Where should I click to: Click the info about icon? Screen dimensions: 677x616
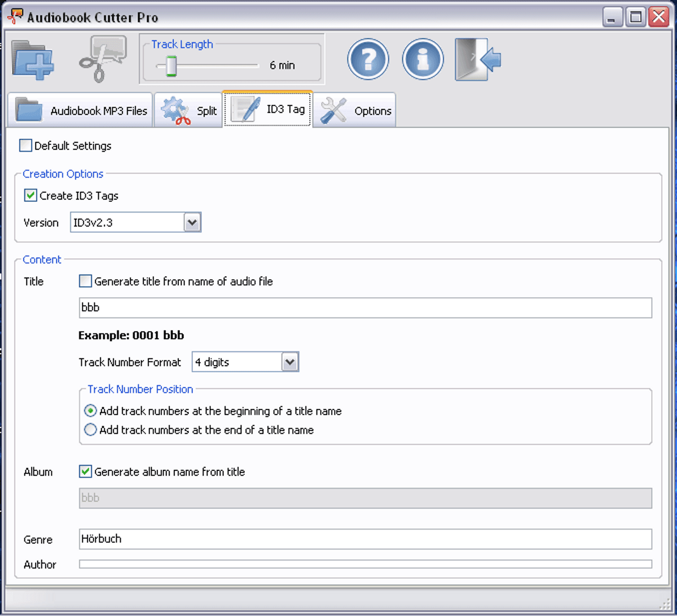pos(423,59)
